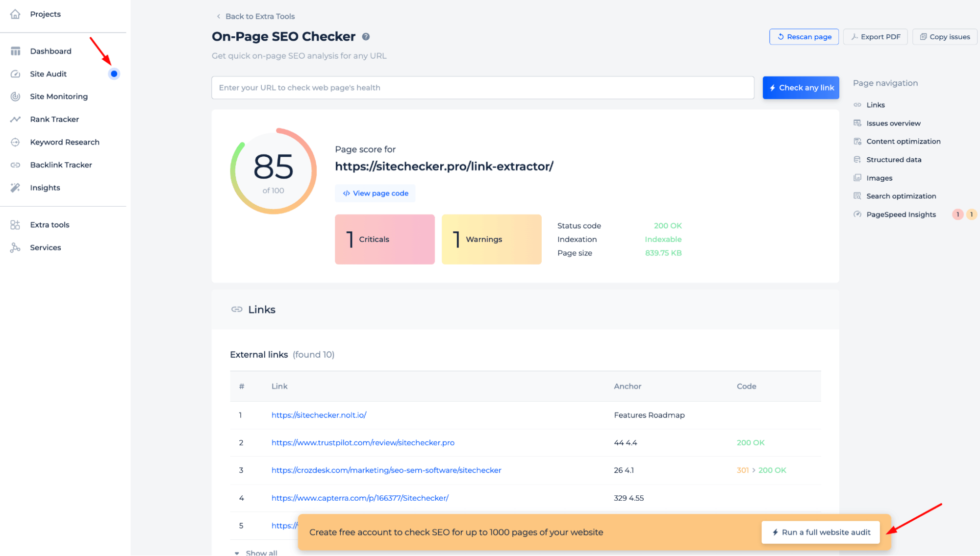Click the 301 code in crozdesk row
Screen dimensions: 980x556
pyautogui.click(x=743, y=470)
